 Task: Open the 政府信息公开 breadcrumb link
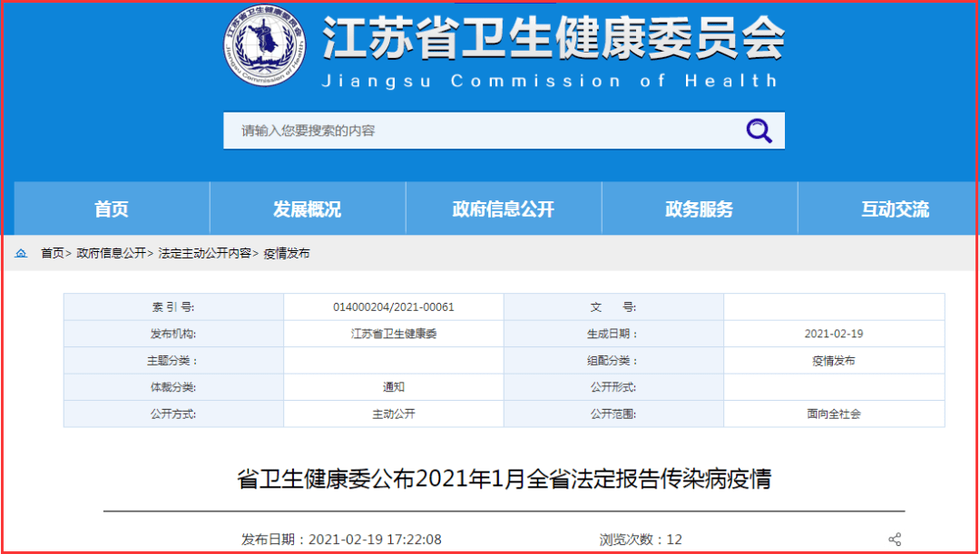[112, 254]
